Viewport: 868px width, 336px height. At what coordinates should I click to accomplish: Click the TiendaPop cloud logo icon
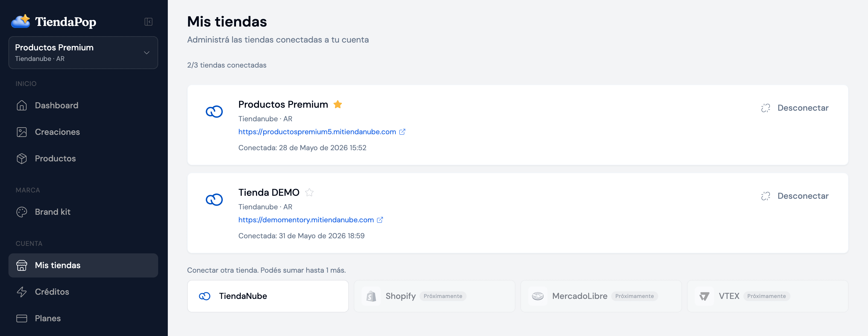pos(21,21)
